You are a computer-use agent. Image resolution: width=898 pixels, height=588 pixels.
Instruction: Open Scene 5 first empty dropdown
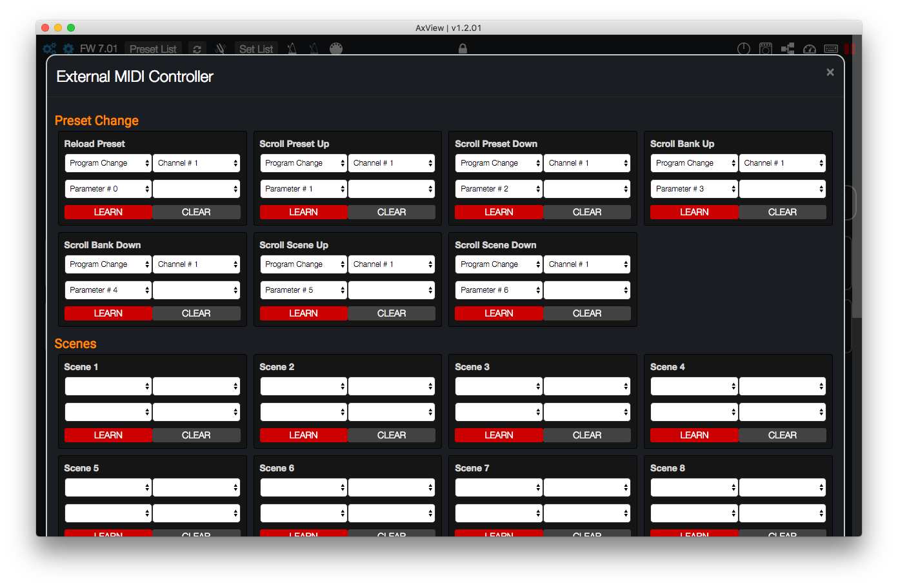108,487
